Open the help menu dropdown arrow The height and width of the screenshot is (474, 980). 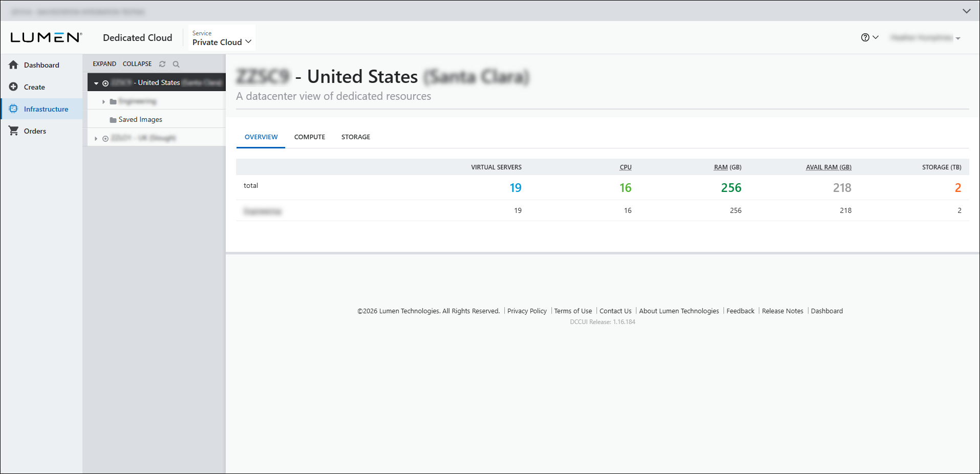(876, 37)
